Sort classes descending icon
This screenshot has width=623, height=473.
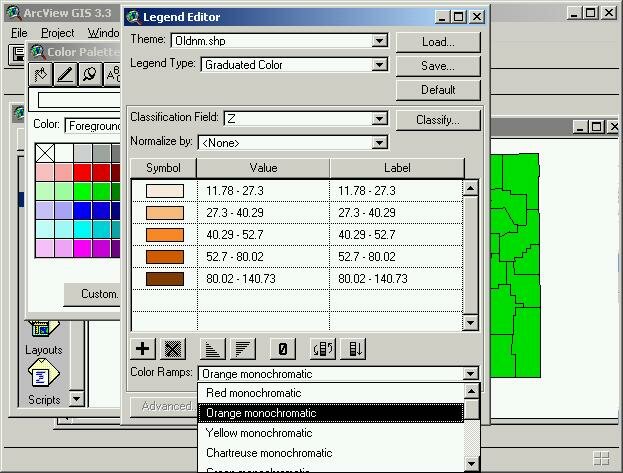click(243, 349)
